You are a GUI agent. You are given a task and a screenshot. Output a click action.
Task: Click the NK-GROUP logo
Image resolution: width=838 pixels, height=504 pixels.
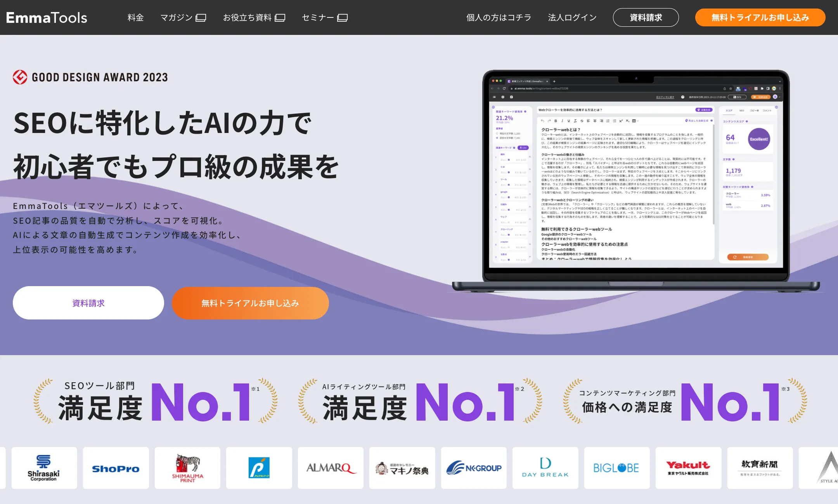(474, 468)
